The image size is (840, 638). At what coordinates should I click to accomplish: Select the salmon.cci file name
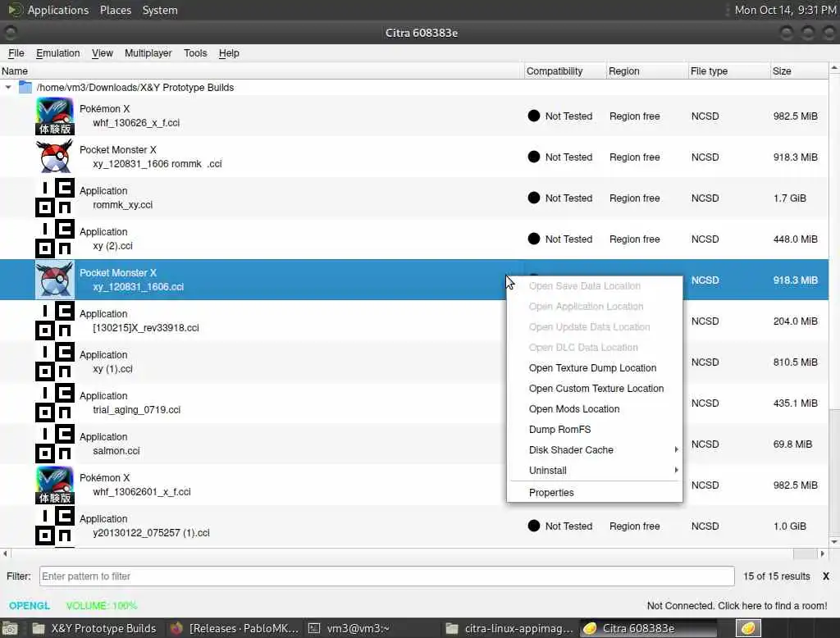point(116,450)
